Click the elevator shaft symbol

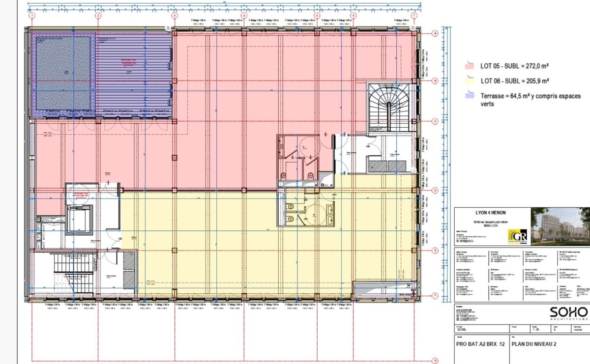(x=79, y=219)
